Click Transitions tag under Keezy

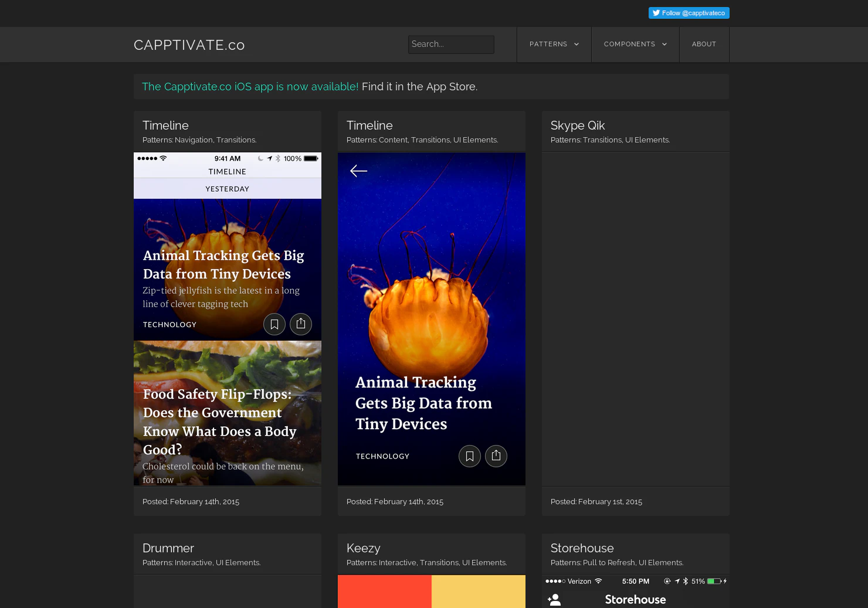point(439,563)
